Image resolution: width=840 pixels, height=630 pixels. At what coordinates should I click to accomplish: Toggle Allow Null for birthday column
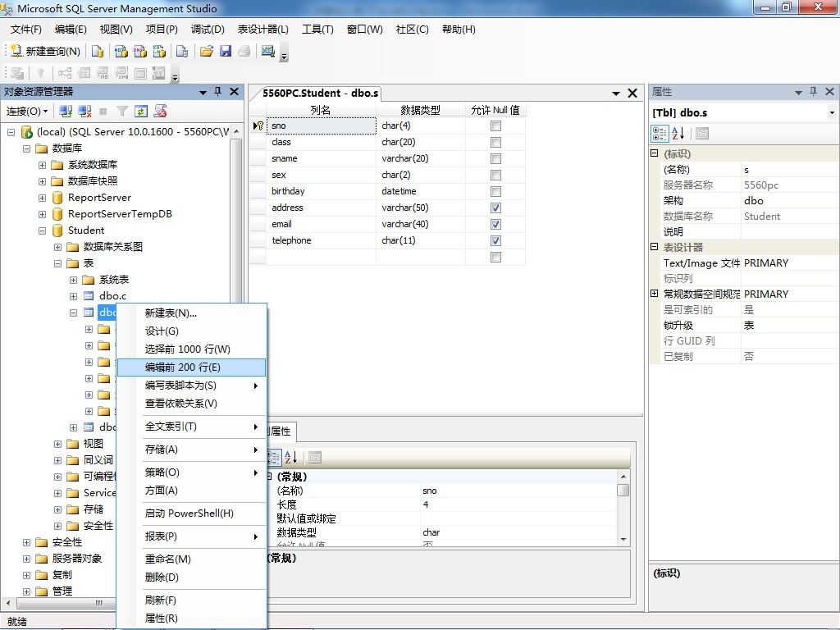[495, 191]
